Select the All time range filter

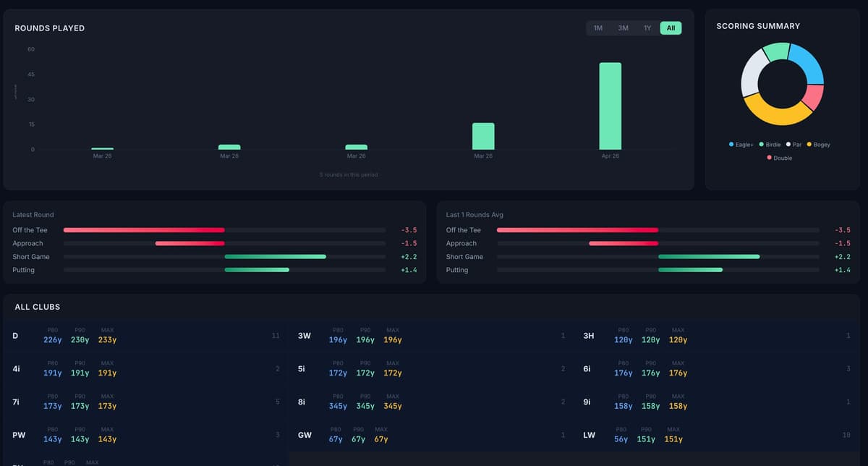coord(670,27)
